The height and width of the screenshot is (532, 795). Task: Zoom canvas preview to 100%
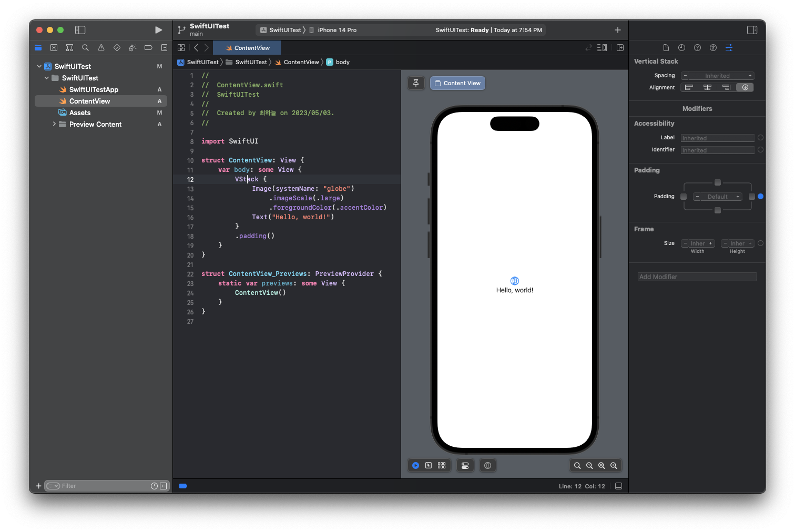589,465
